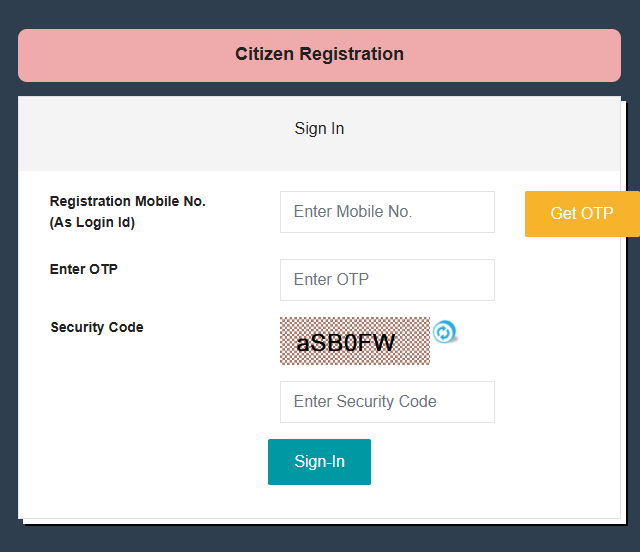Click the Citizen Registration header banner
Screen dimensions: 640x552
pos(319,55)
